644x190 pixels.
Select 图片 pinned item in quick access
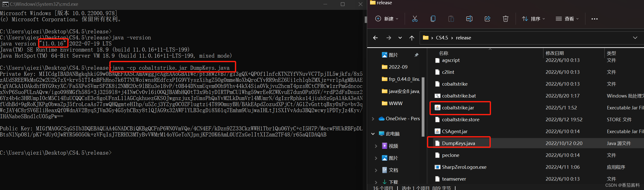point(393,55)
